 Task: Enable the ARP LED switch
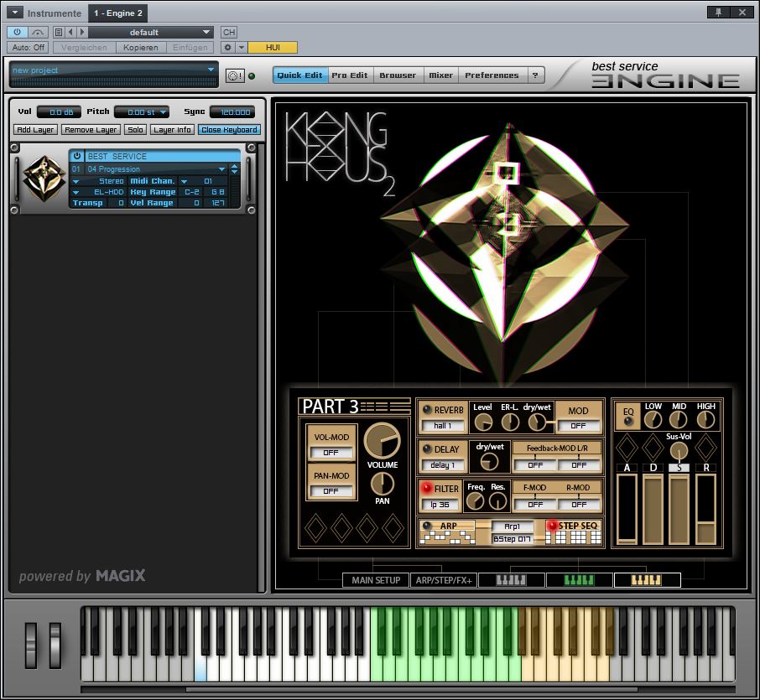(x=427, y=526)
